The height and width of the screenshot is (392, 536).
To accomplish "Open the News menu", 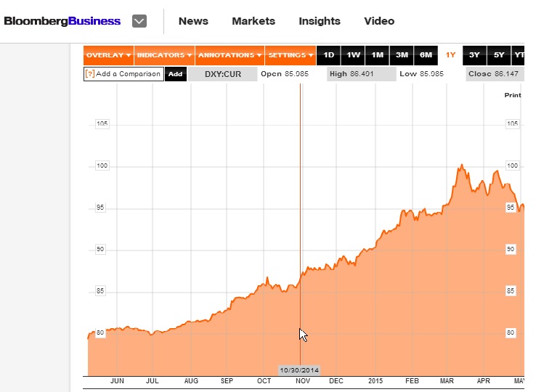I will [x=193, y=21].
